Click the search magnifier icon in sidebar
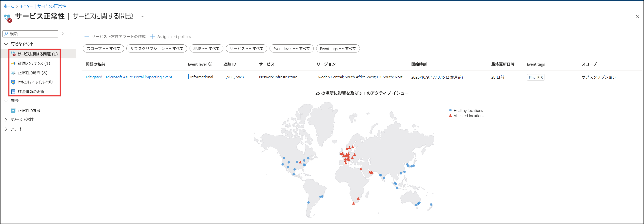 6,34
